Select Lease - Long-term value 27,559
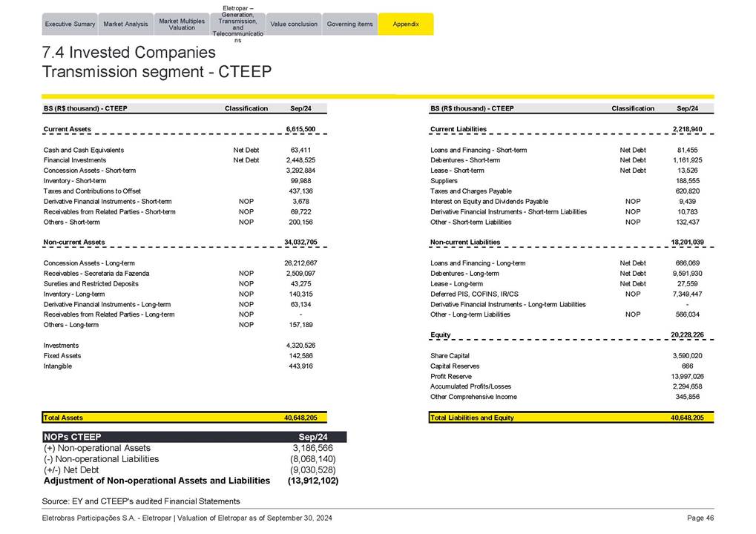This screenshot has width=756, height=534. pos(687,284)
